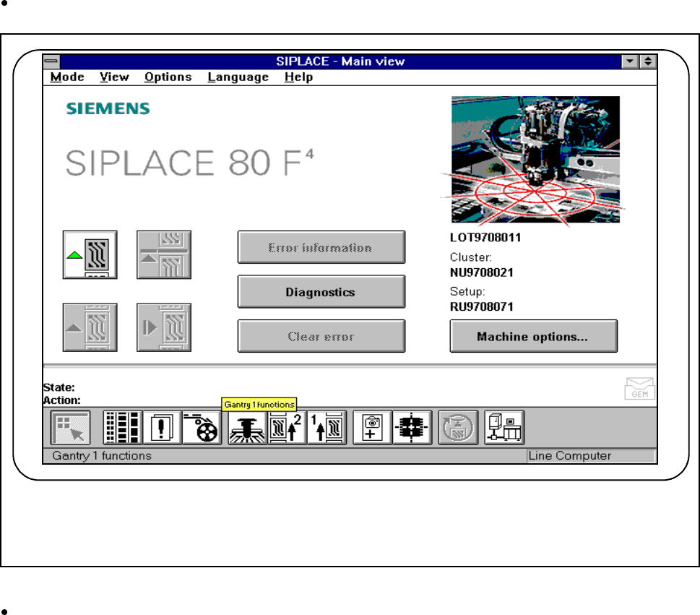
Task: Click the conveyor 1 up-arrow icon
Action: pos(327,428)
